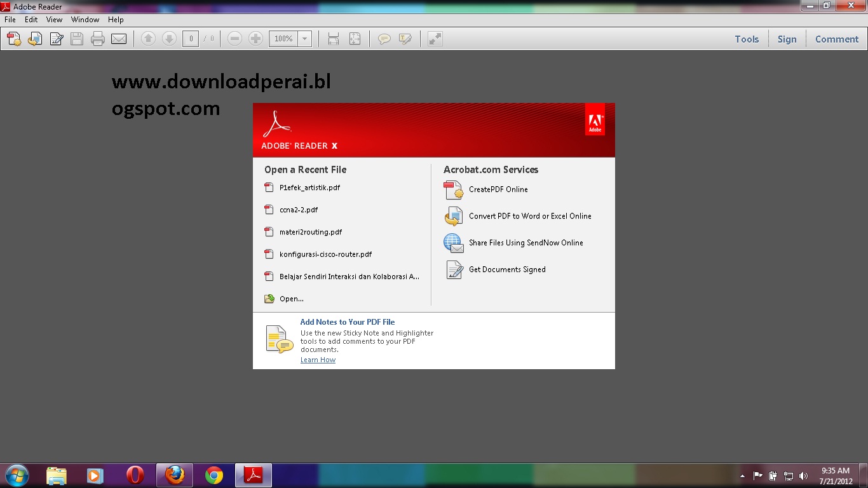Open recent file ccna2-2.pdf
This screenshot has width=868, height=488.
[299, 210]
